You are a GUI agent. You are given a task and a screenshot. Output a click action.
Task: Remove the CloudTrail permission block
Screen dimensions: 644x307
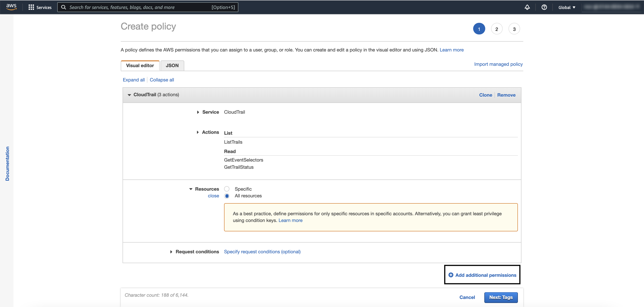click(x=506, y=95)
